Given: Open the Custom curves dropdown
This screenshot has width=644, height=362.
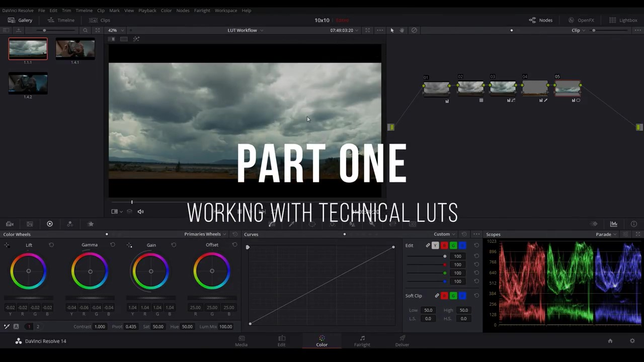Looking at the screenshot, I should 444,234.
